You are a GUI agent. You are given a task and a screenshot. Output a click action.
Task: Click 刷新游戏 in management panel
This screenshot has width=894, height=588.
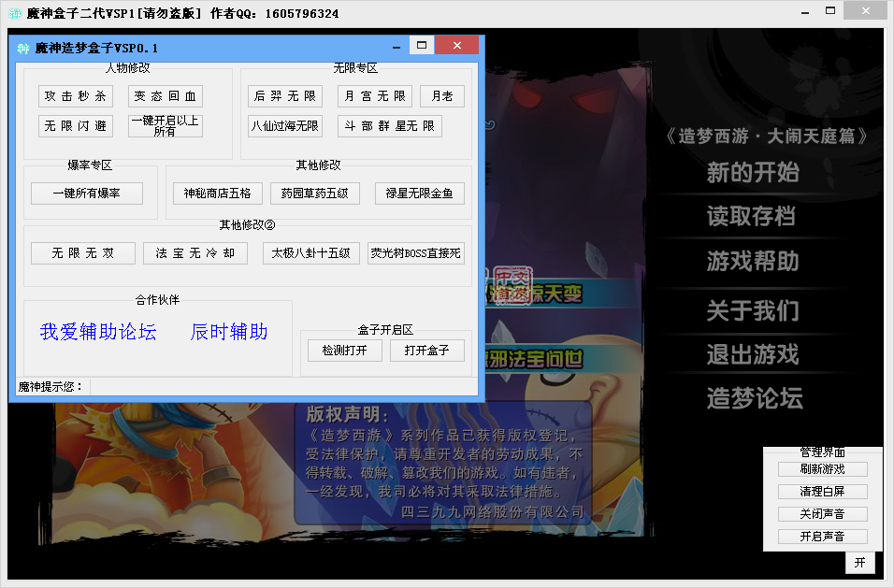(x=823, y=469)
